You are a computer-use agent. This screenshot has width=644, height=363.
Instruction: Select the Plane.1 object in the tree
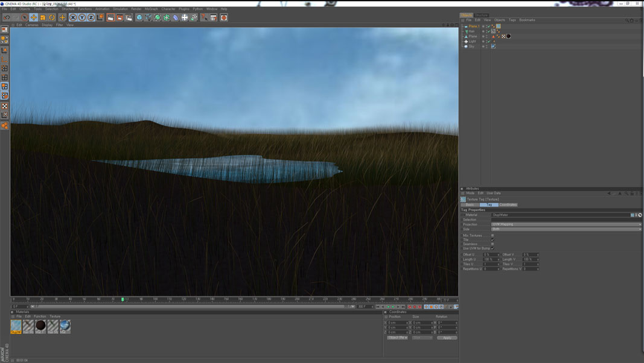click(474, 27)
